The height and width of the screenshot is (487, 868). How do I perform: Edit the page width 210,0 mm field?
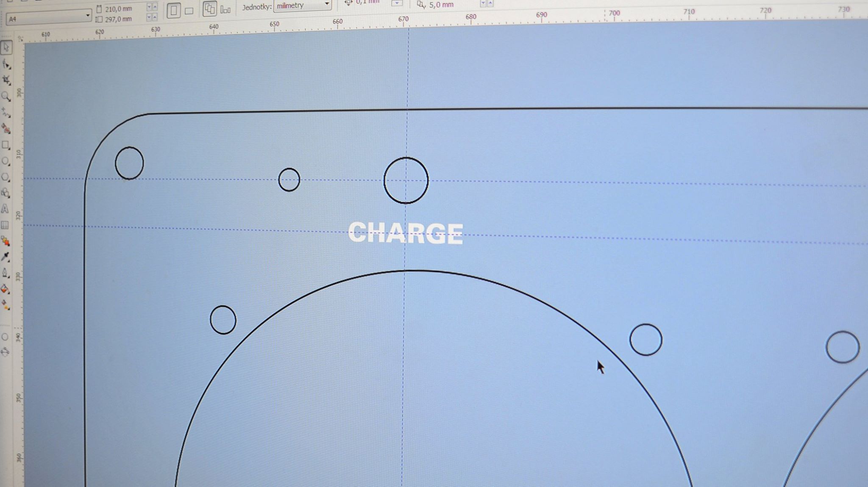tap(119, 8)
